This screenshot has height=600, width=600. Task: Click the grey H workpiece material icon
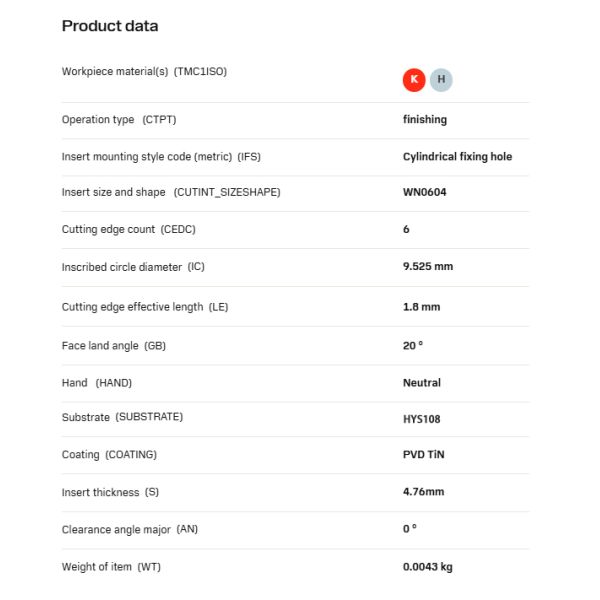[441, 80]
